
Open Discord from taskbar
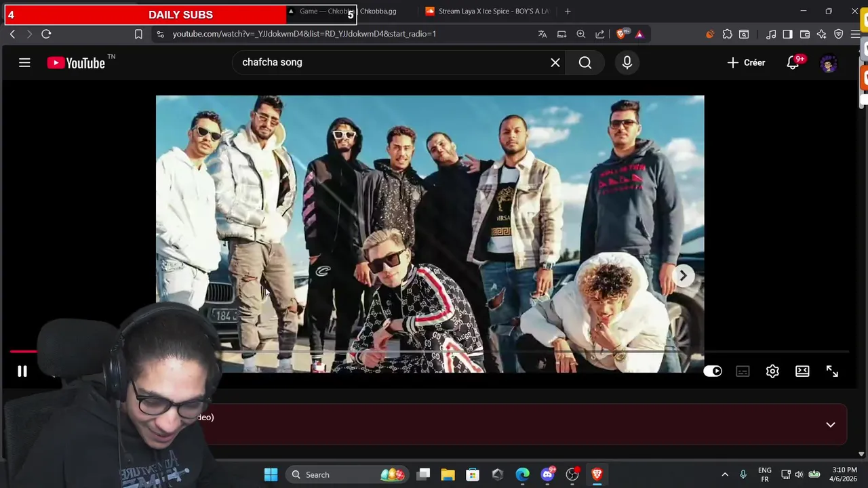[547, 474]
